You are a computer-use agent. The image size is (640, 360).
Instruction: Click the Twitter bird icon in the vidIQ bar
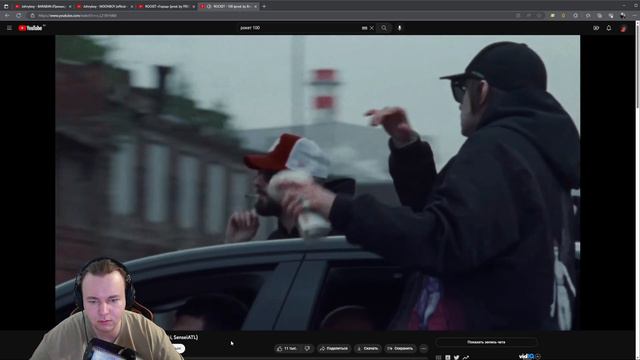[456, 357]
